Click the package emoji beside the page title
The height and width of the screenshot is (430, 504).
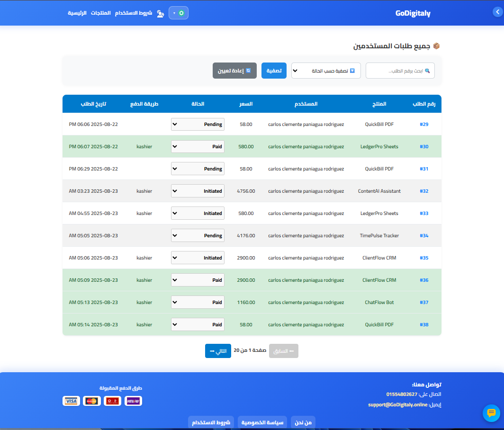[436, 46]
